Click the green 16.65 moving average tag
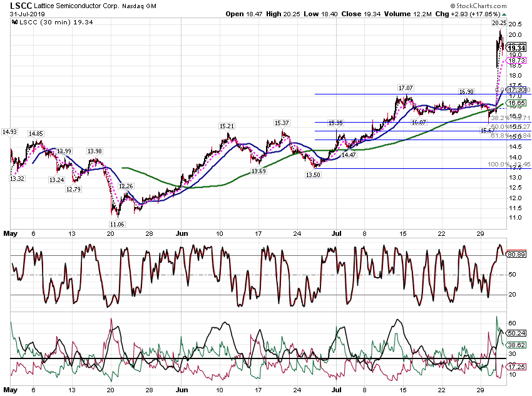This screenshot has height=396, width=532. click(x=516, y=103)
